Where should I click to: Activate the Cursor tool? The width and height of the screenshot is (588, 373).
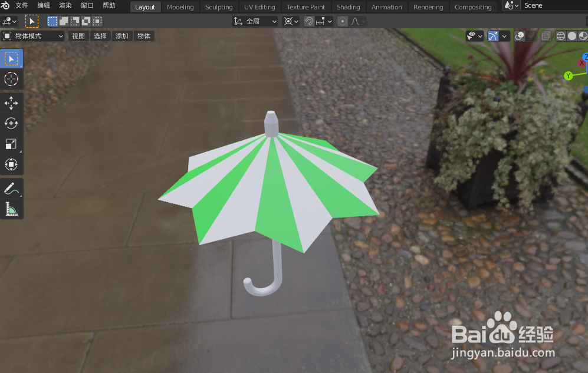[x=11, y=78]
